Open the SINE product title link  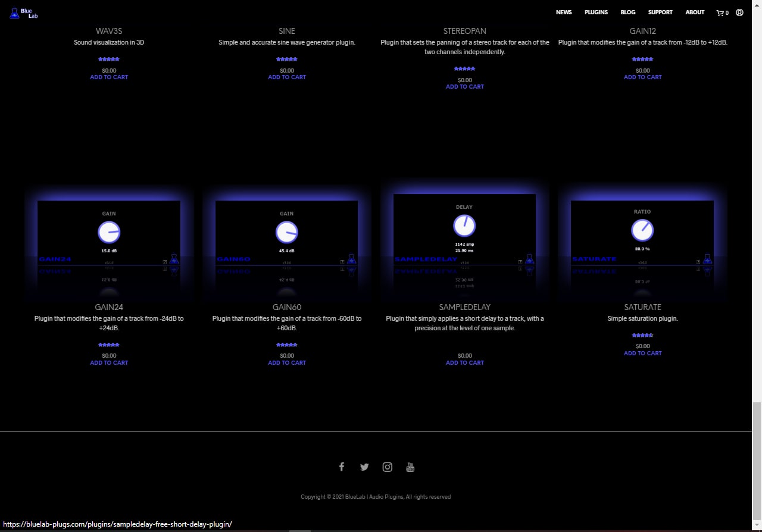[x=287, y=31]
